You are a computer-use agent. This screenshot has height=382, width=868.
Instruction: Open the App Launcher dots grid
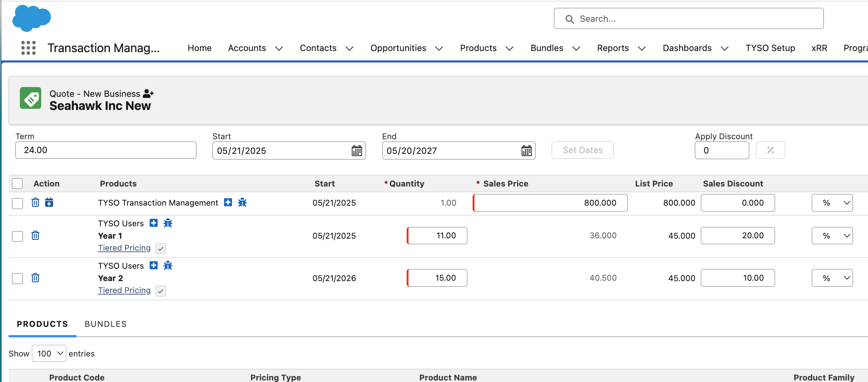(28, 48)
